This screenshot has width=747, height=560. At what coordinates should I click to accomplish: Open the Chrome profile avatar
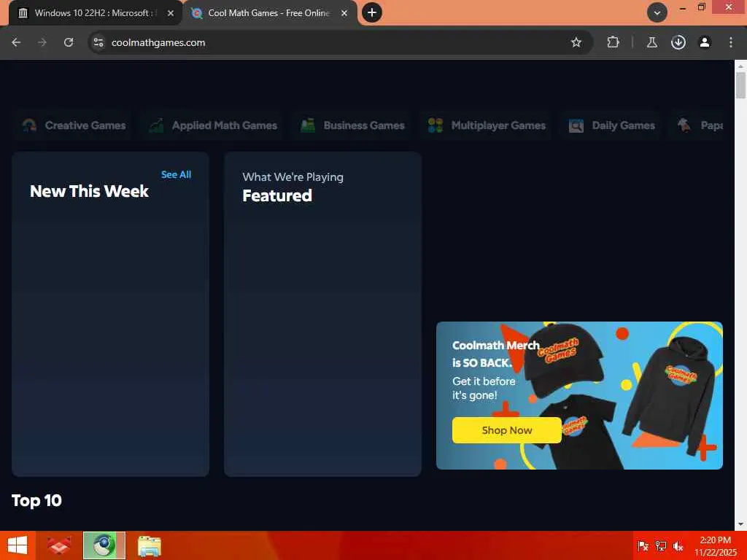[x=704, y=42]
